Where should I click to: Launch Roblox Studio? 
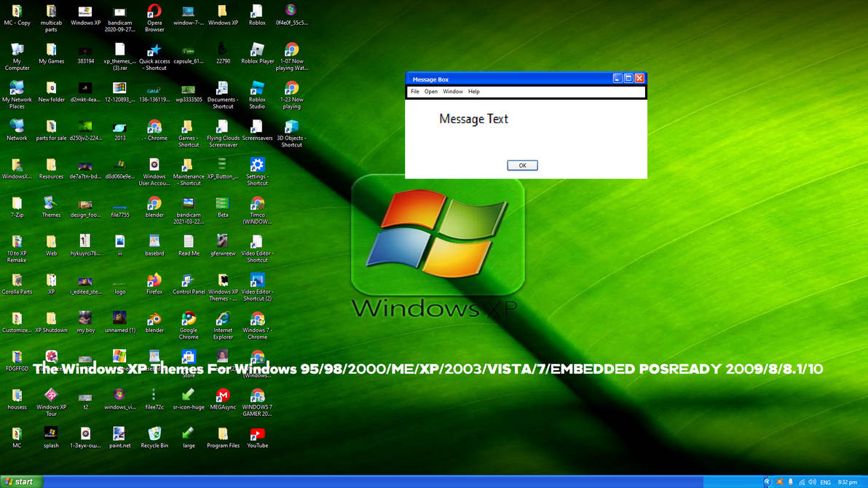click(257, 92)
